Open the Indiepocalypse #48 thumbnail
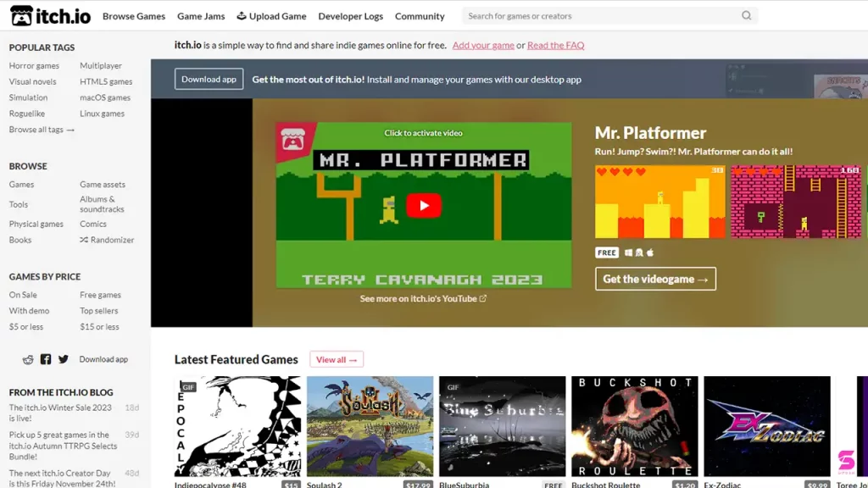Image resolution: width=868 pixels, height=488 pixels. pos(237,426)
